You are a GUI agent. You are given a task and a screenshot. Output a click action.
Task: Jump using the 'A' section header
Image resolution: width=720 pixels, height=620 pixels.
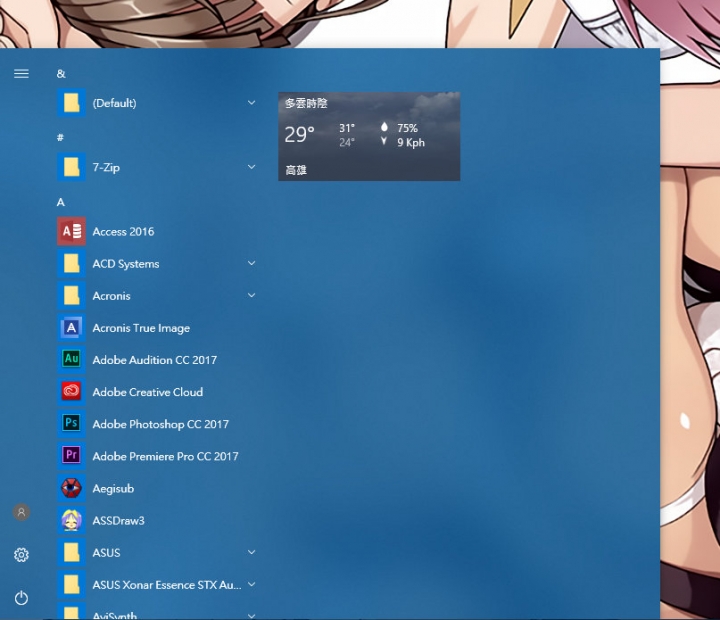tap(61, 202)
